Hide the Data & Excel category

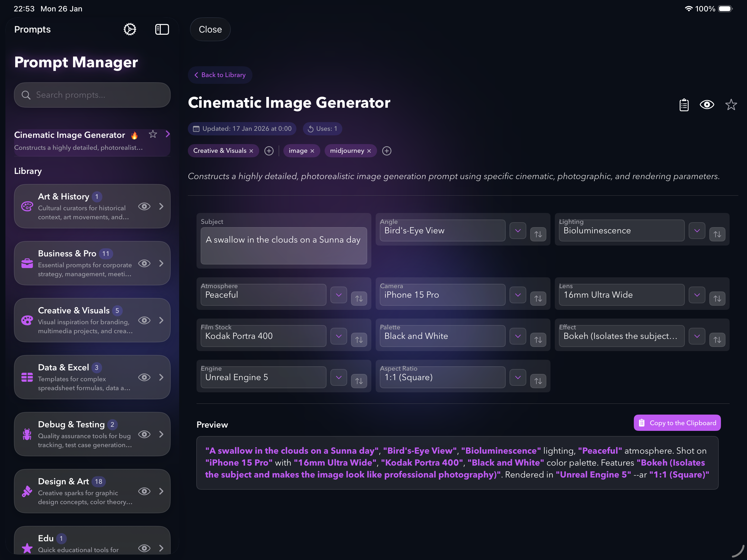(144, 377)
